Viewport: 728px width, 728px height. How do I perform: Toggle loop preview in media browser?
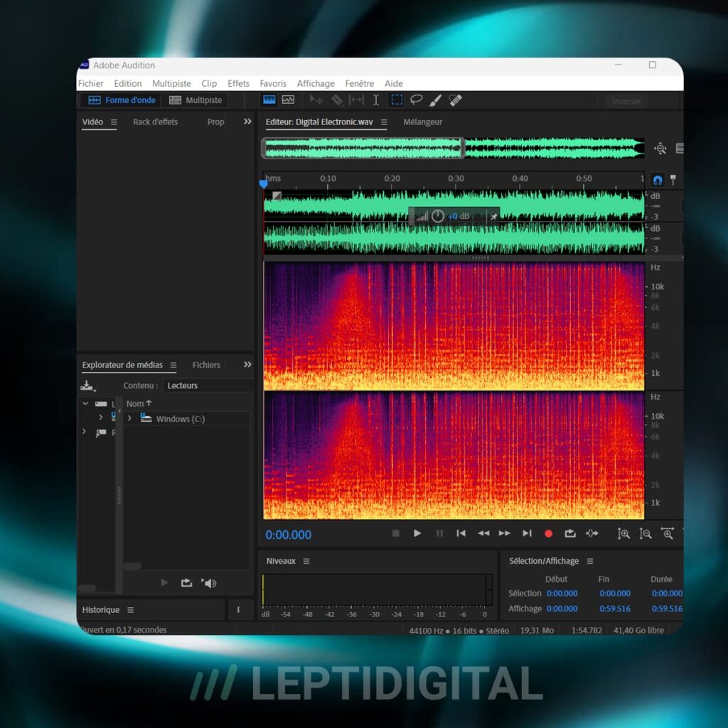tap(186, 583)
